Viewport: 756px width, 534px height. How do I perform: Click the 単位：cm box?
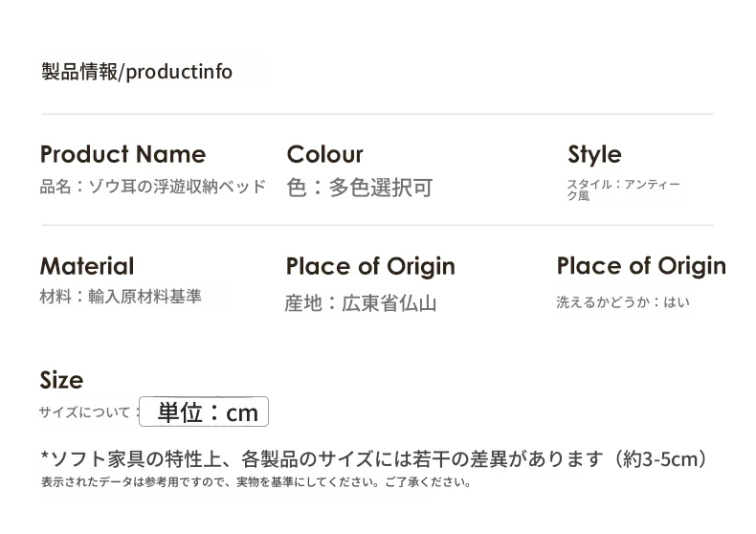pyautogui.click(x=205, y=412)
